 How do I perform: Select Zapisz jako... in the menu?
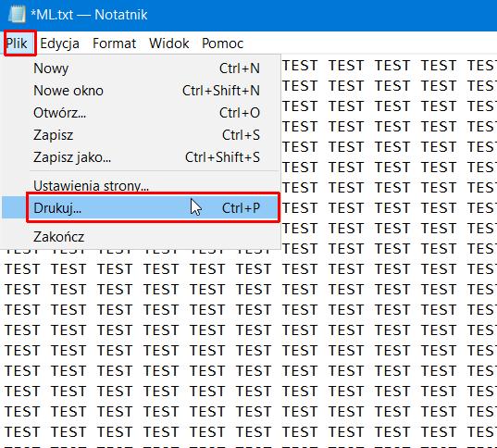(140, 157)
